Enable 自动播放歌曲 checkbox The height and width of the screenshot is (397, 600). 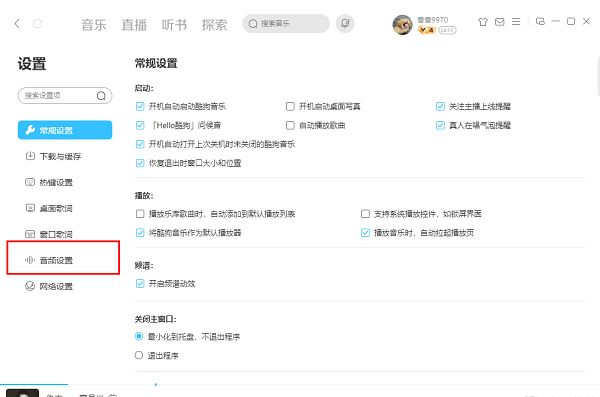tap(290, 125)
